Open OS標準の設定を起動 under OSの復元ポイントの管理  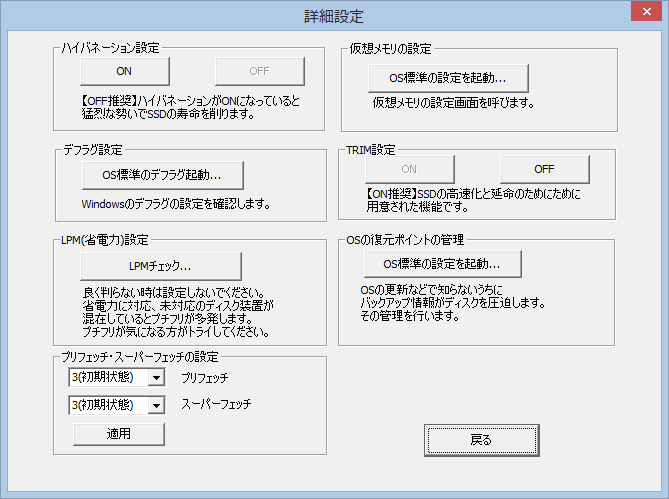pos(441,264)
